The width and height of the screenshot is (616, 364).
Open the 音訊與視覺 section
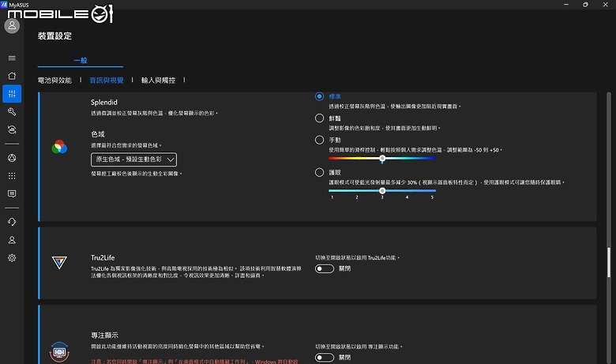coord(107,80)
